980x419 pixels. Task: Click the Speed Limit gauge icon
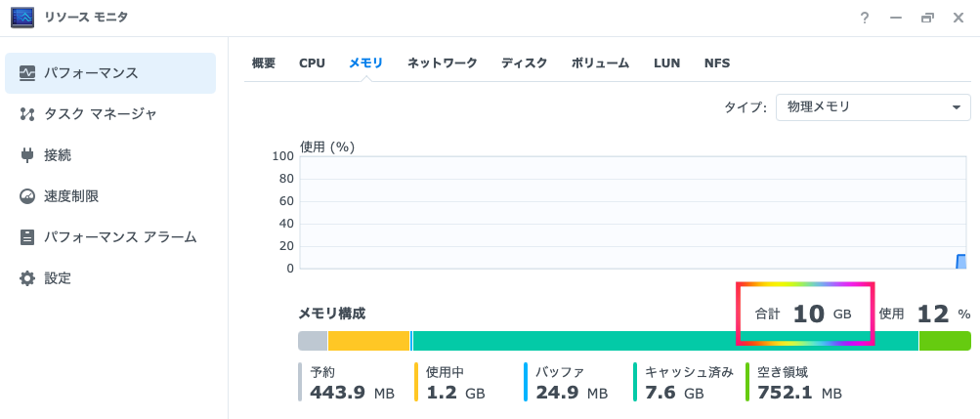[x=27, y=196]
